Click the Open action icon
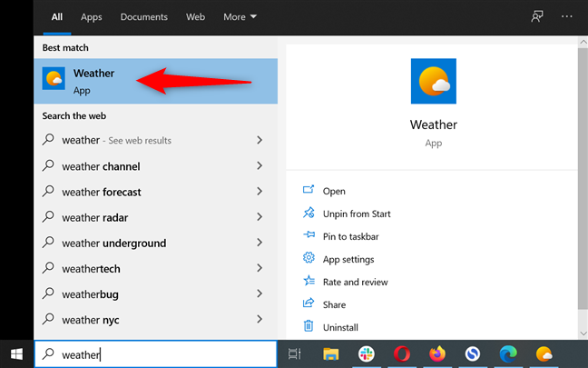This screenshot has height=368, width=588. [x=309, y=190]
